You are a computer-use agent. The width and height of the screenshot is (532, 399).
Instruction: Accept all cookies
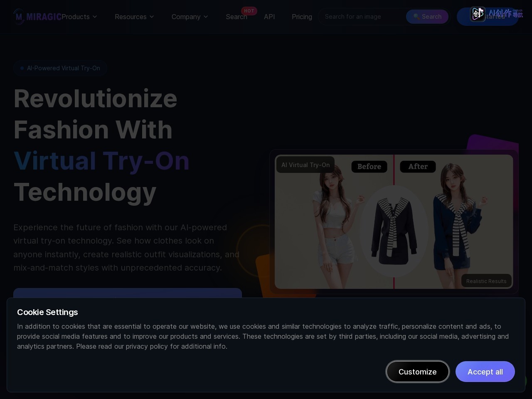(485, 372)
